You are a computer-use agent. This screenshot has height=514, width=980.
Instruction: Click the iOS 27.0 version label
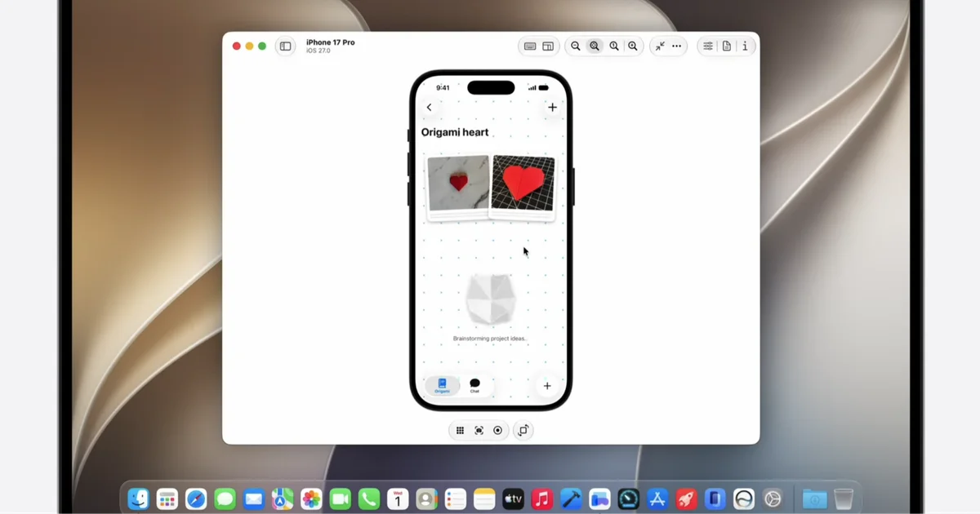point(317,51)
